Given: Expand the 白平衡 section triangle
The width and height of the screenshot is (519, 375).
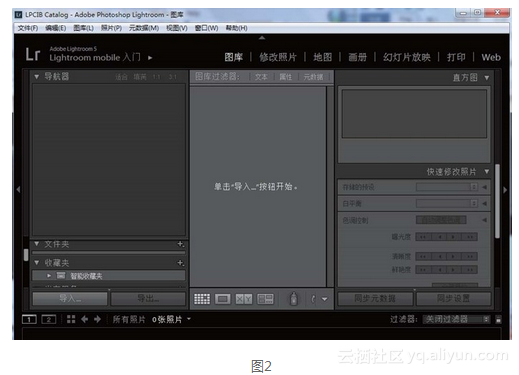Looking at the screenshot, I should coord(484,203).
